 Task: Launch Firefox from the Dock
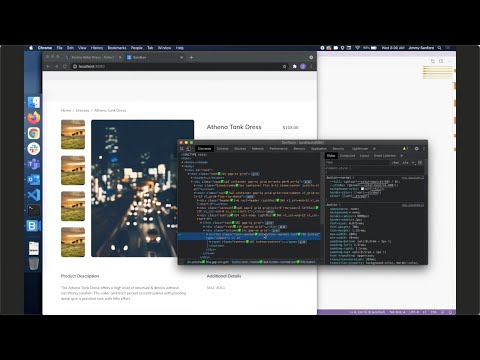pyautogui.click(x=34, y=118)
